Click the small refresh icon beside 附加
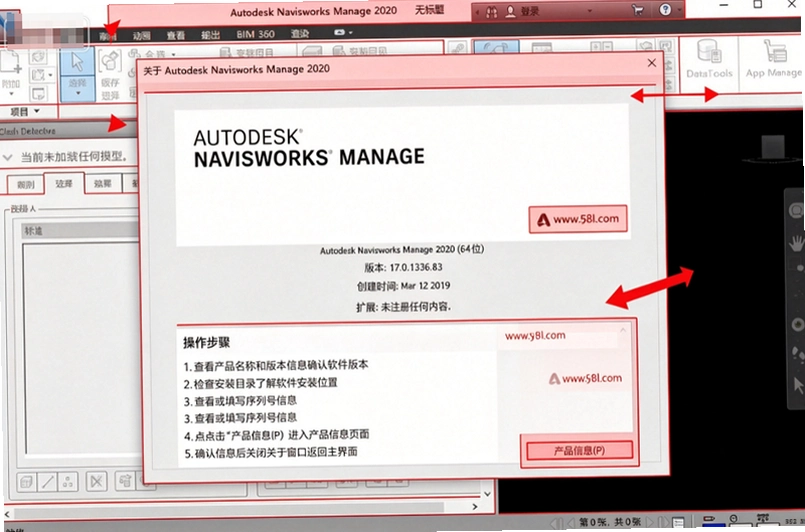The image size is (805, 532). click(39, 57)
